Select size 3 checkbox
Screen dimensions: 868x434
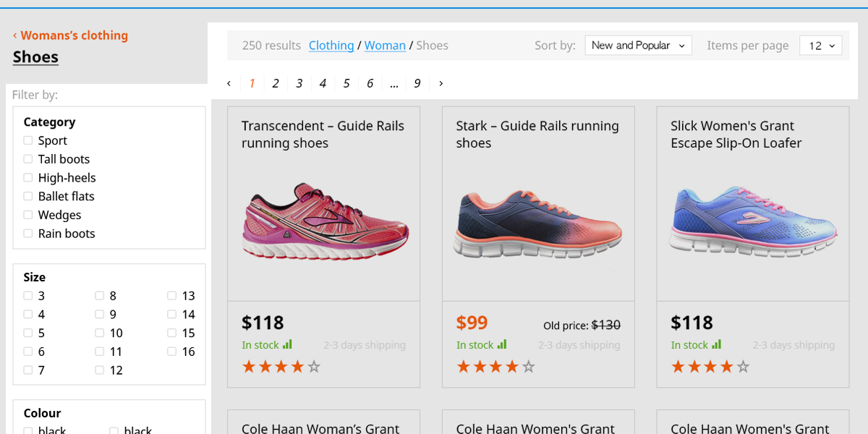point(28,296)
